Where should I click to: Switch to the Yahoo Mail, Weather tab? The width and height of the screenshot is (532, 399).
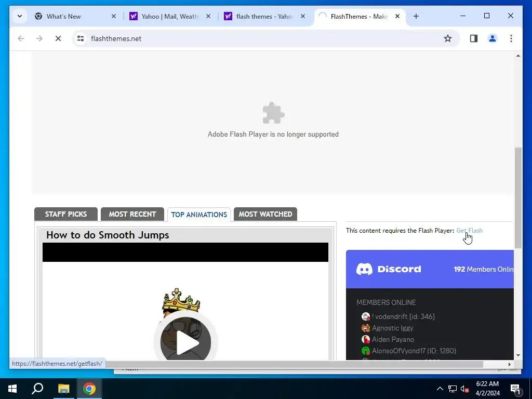[x=170, y=16]
